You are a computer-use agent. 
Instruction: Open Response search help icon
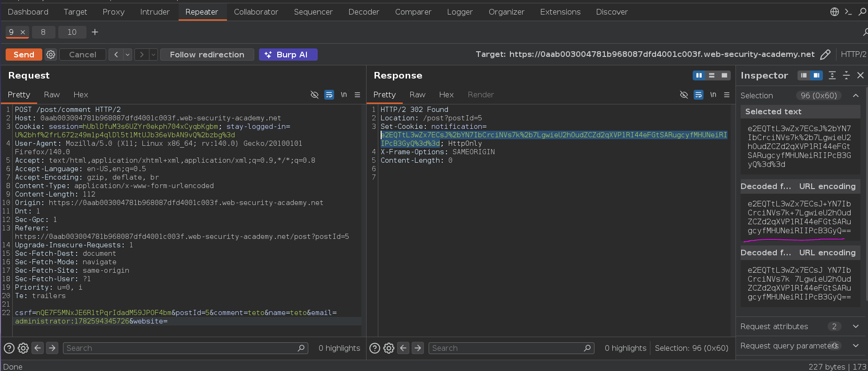[x=375, y=348]
